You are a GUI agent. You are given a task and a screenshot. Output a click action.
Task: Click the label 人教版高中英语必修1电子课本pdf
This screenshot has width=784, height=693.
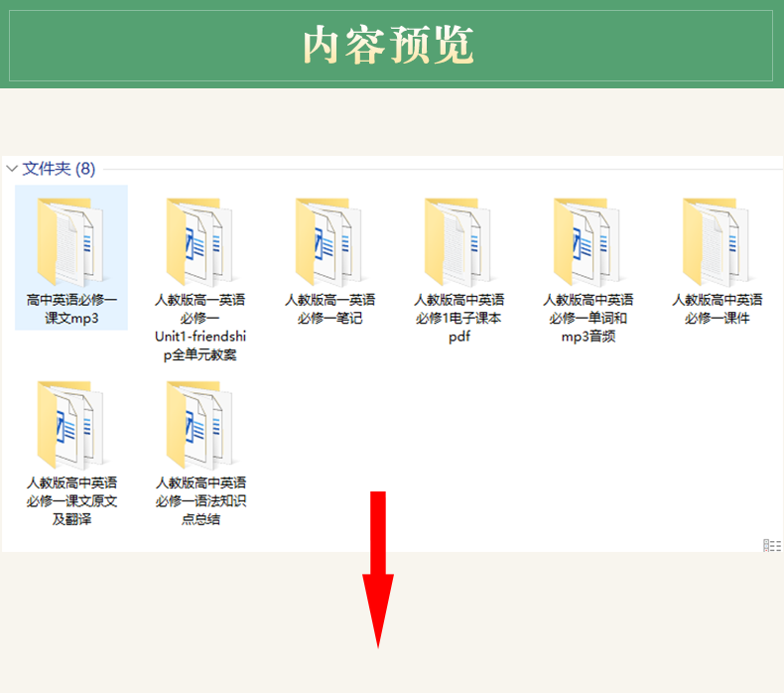458,318
